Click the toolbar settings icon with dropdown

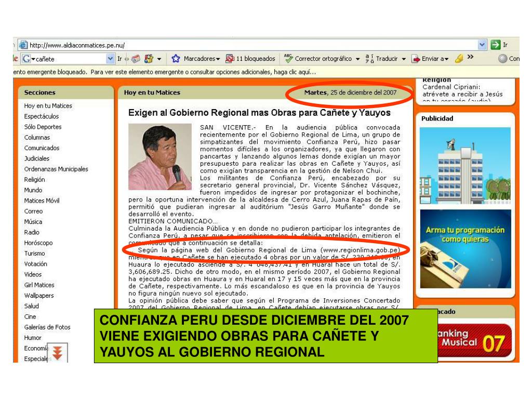(149, 59)
